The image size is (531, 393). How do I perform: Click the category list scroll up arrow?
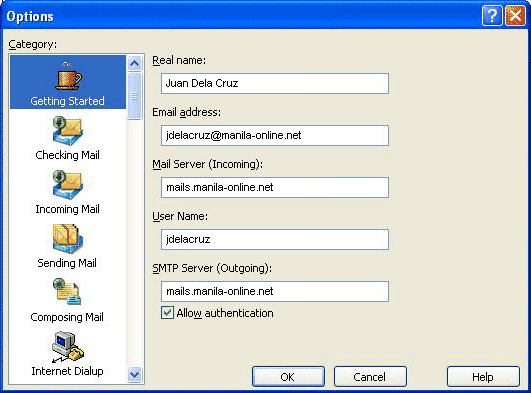click(x=135, y=63)
